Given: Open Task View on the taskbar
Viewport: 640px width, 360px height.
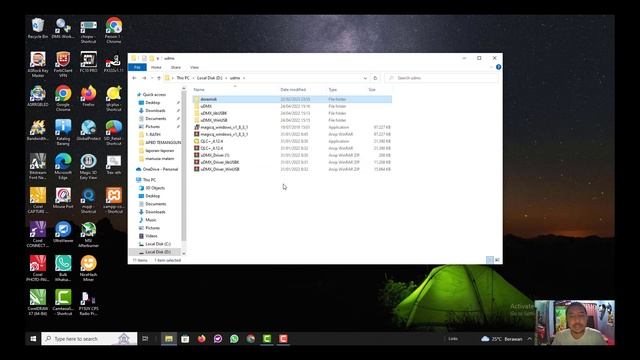Looking at the screenshot, I should 145,338.
